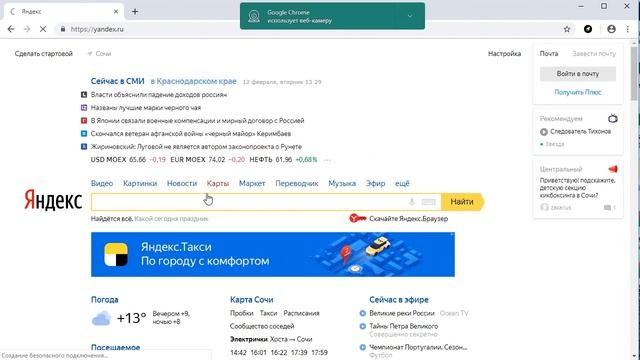Click the Тайны Петра Великого play icon
The image size is (640, 360).
362,326
